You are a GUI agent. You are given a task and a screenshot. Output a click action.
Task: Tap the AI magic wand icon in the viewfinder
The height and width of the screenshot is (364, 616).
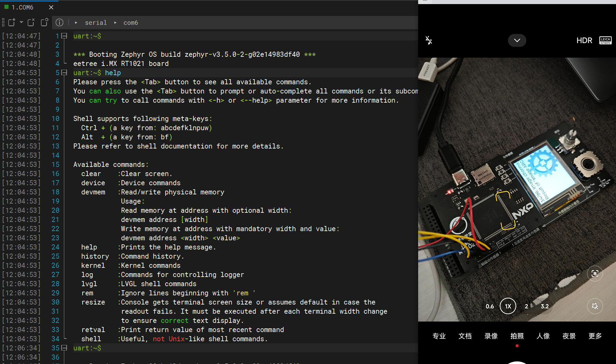click(595, 306)
